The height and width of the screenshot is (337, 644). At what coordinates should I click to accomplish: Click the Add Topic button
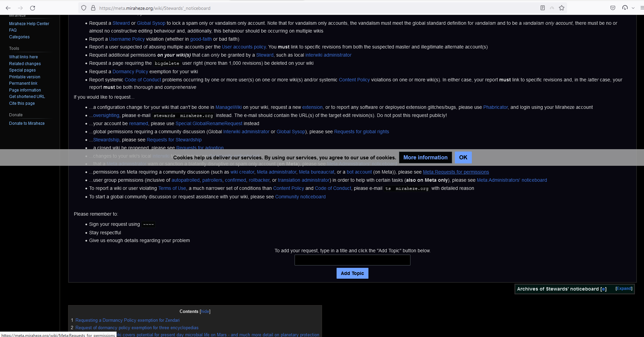(x=352, y=273)
